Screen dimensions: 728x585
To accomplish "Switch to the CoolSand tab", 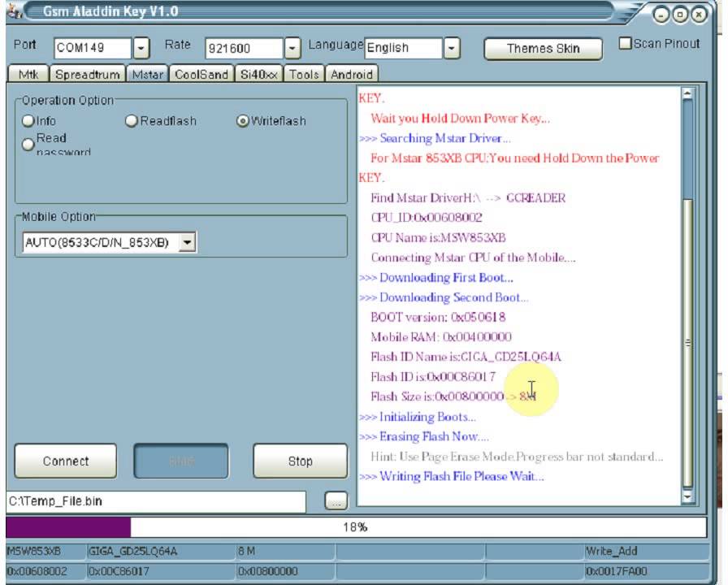I will pyautogui.click(x=201, y=74).
